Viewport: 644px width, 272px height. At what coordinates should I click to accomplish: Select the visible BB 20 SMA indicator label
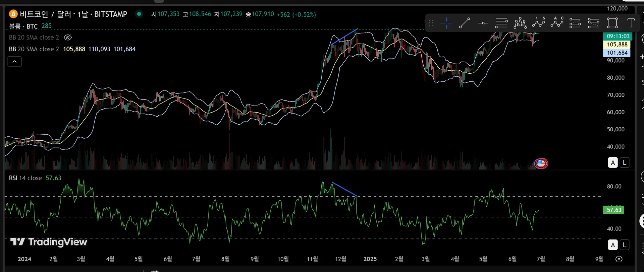pyautogui.click(x=34, y=49)
